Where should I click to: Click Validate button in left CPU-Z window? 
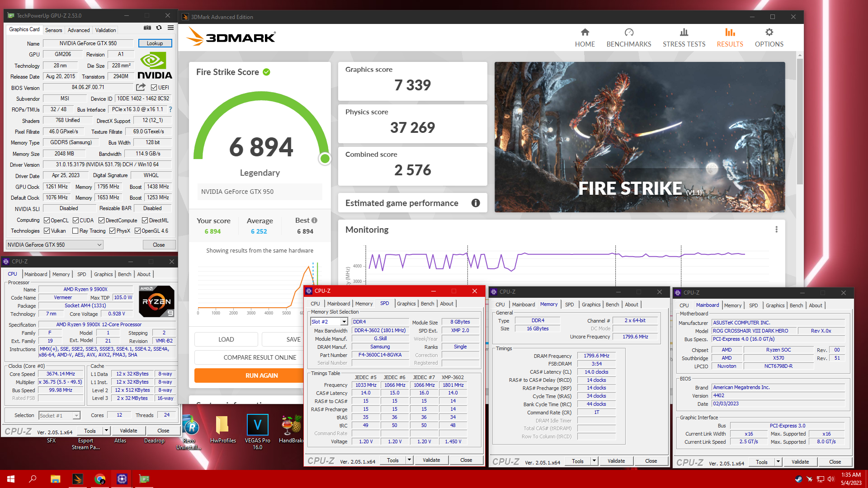[128, 431]
